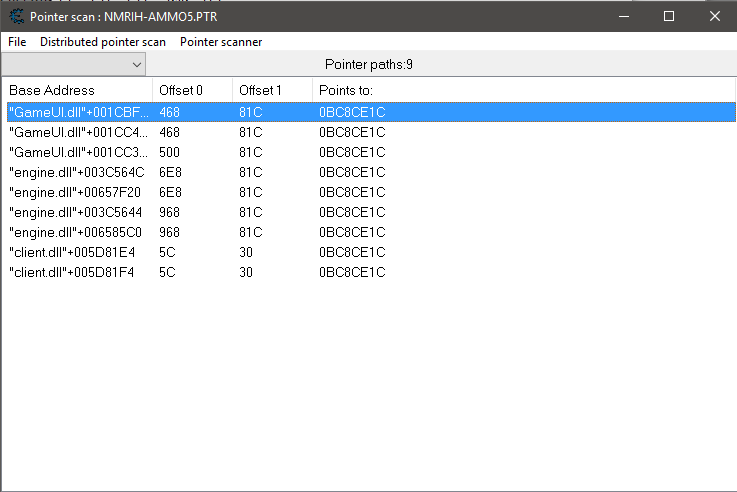
Task: Open the File menu
Action: click(17, 42)
